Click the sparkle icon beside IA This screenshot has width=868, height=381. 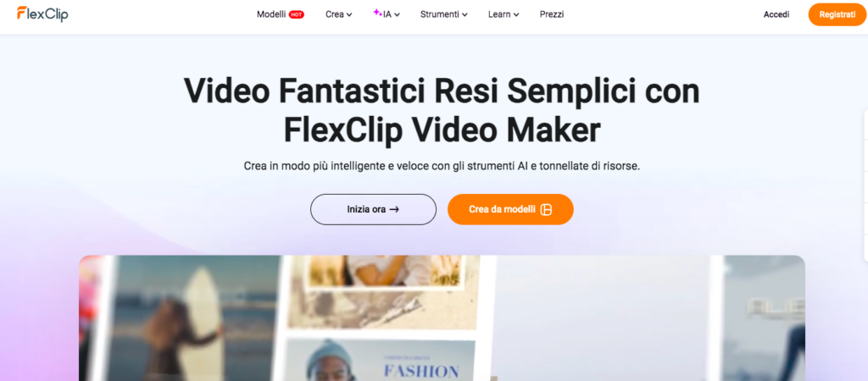(x=377, y=13)
